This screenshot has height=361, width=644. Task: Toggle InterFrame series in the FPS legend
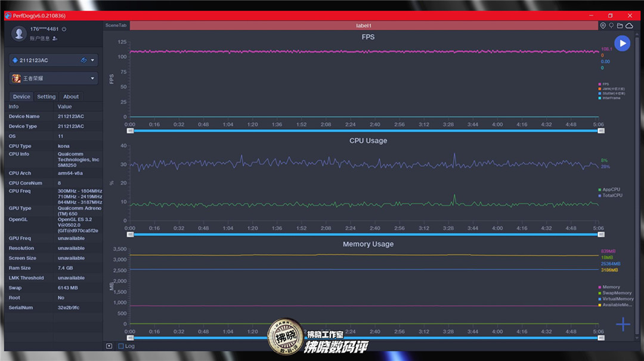pos(609,98)
